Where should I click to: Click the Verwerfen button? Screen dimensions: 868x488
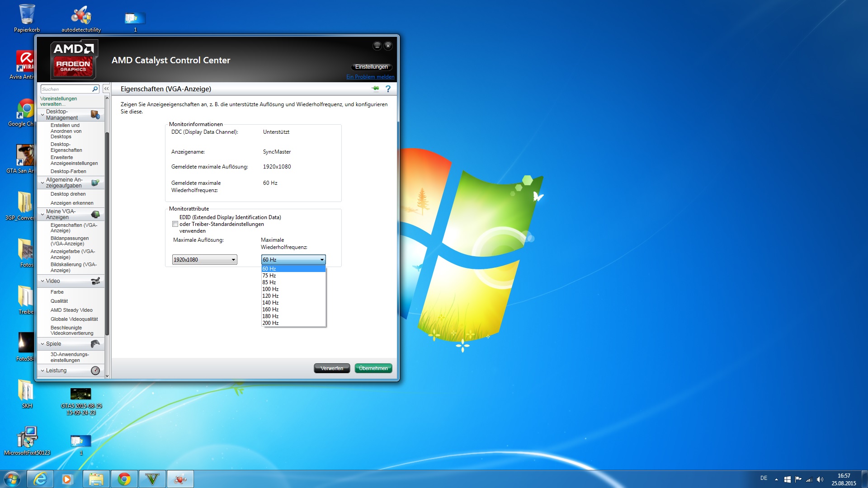coord(332,368)
